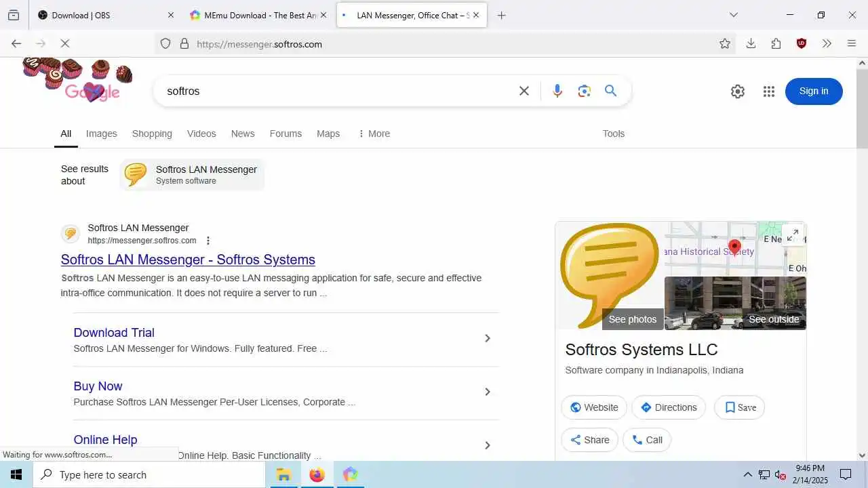Viewport: 868px width, 488px height.
Task: Select the Maps results tab
Action: click(x=328, y=134)
